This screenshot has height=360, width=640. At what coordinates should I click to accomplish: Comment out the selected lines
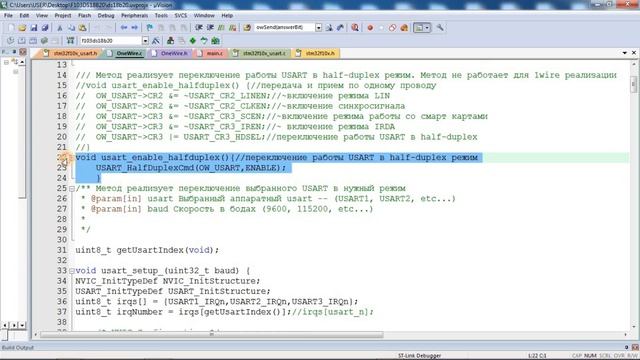(221, 28)
